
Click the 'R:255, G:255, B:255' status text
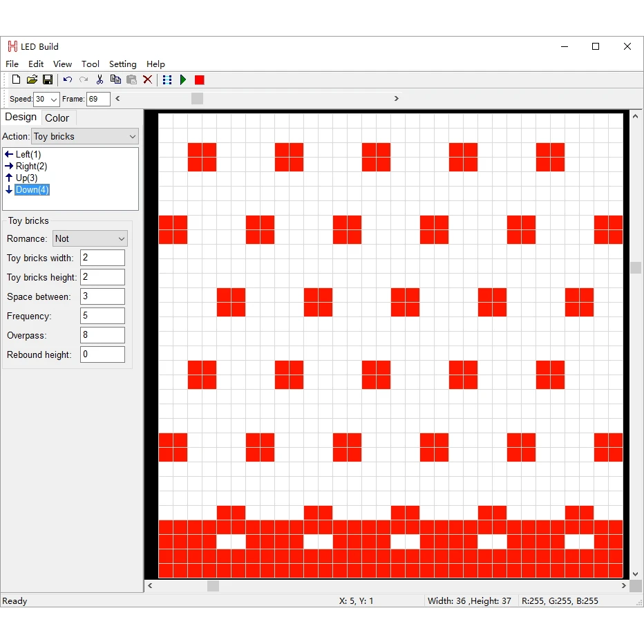(560, 601)
